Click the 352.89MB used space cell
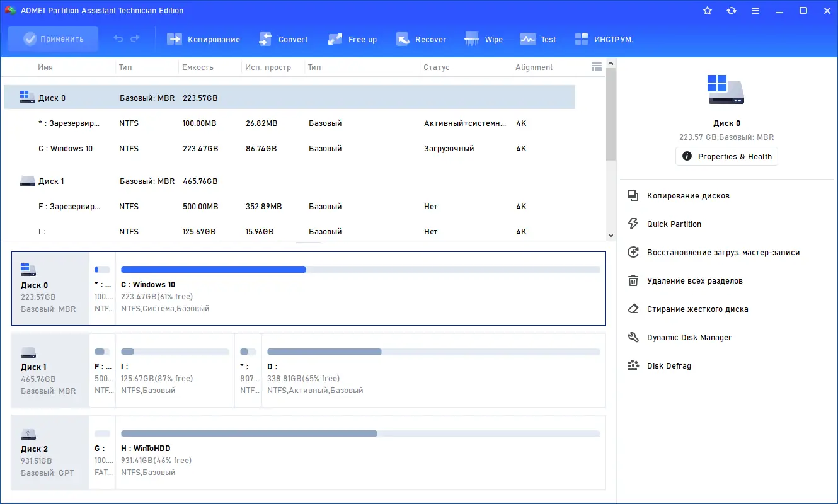 point(264,207)
